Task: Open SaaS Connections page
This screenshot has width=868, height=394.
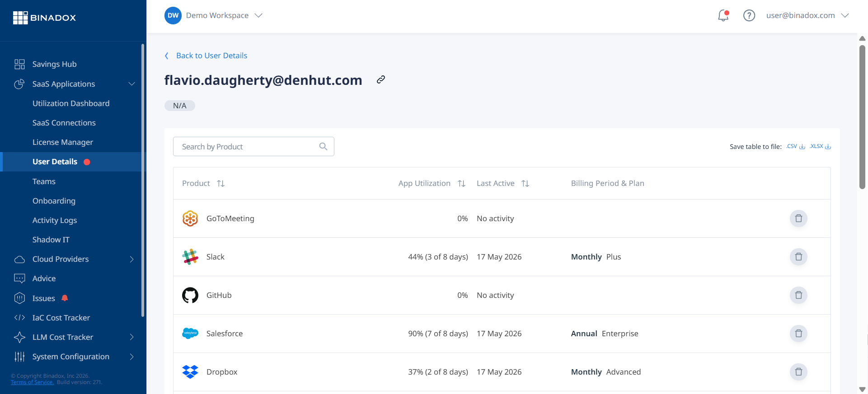Action: (x=64, y=123)
